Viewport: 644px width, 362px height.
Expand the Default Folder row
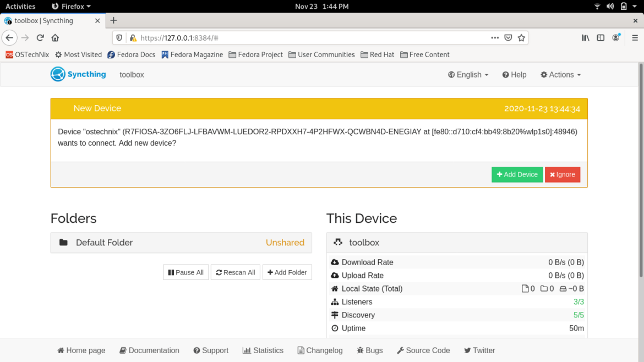point(181,242)
